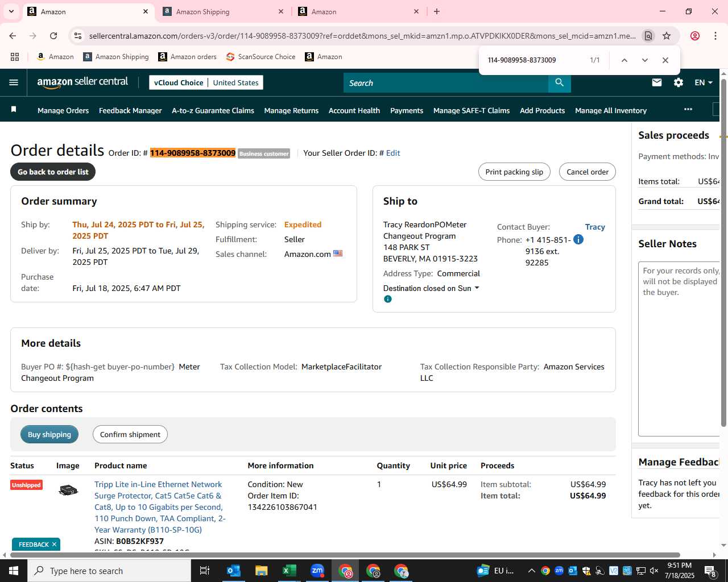Show hidden system tray icons
This screenshot has width=728, height=582.
tap(531, 571)
